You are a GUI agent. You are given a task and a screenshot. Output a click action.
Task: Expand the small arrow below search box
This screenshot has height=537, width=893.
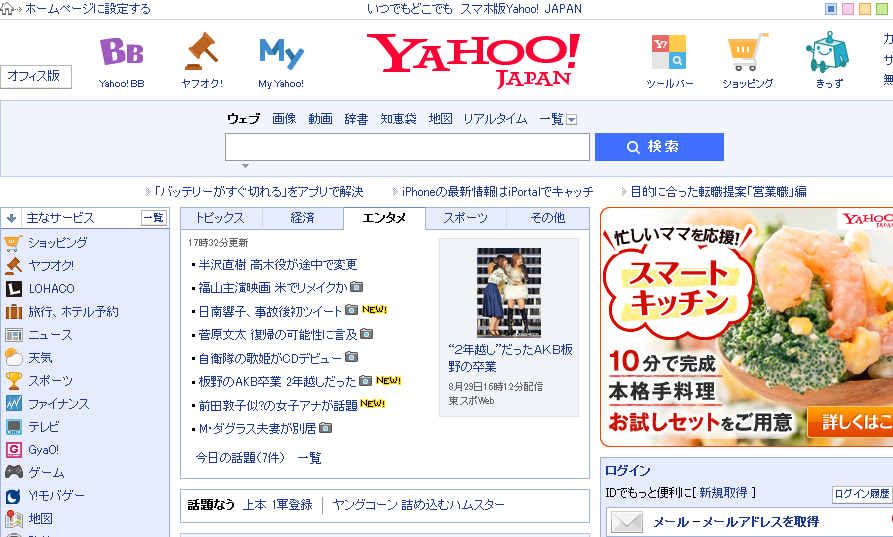[245, 166]
